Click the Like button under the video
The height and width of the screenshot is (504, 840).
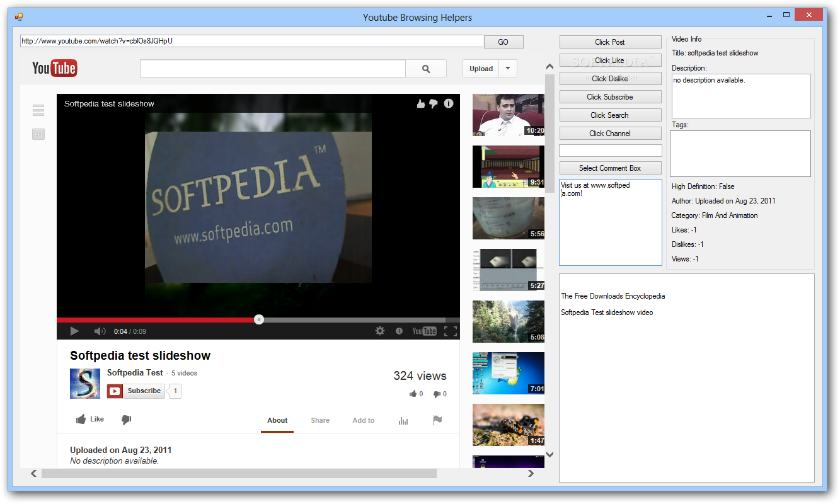90,419
